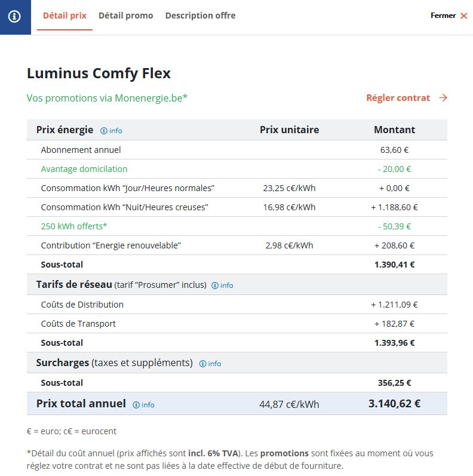Click the Luminus Comfy Flex title
473x476 pixels.
click(x=99, y=73)
